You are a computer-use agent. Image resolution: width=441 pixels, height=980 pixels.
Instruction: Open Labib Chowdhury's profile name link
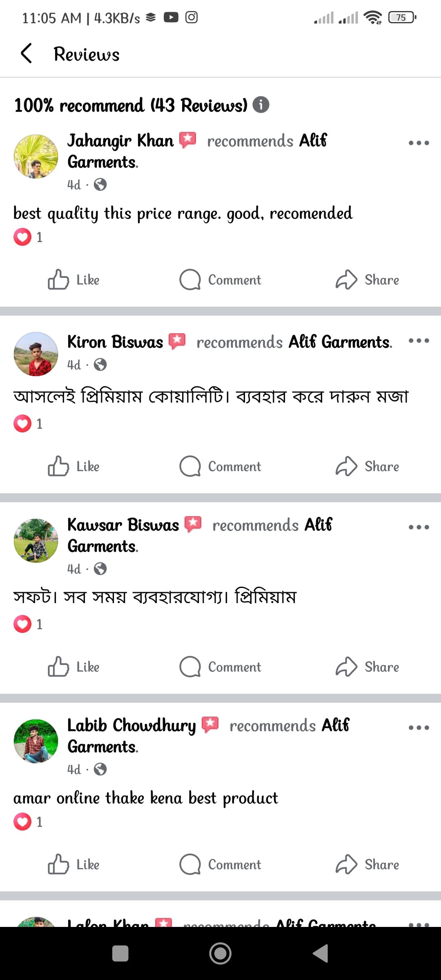tap(131, 726)
